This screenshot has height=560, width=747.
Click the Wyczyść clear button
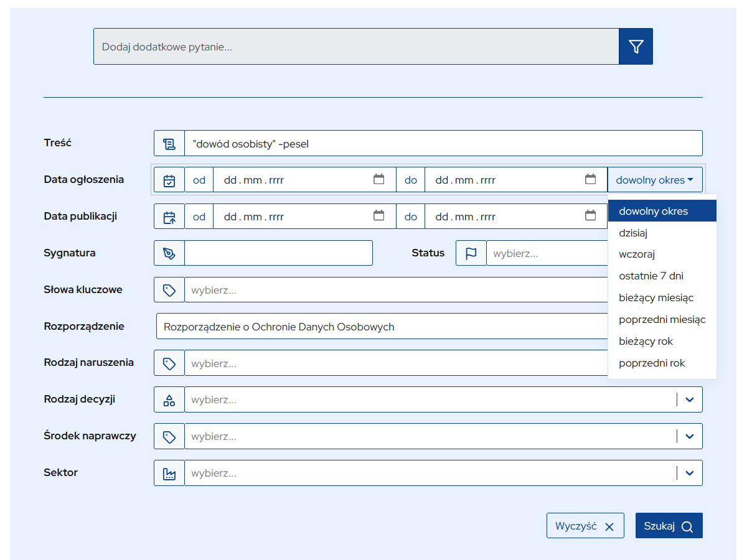coord(585,526)
